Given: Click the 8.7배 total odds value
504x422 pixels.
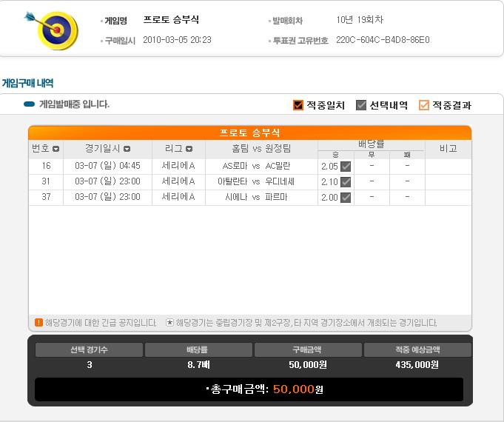Looking at the screenshot, I should pos(198,365).
